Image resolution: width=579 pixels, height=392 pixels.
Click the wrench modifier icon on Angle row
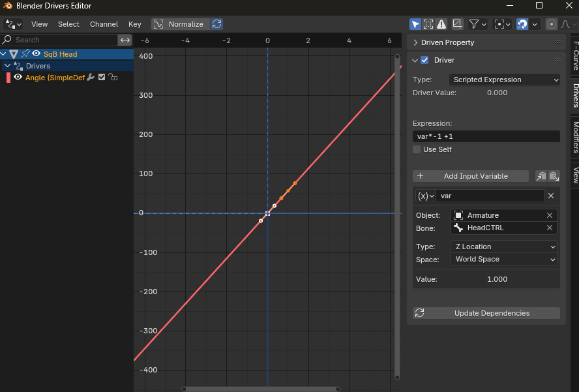pyautogui.click(x=91, y=77)
